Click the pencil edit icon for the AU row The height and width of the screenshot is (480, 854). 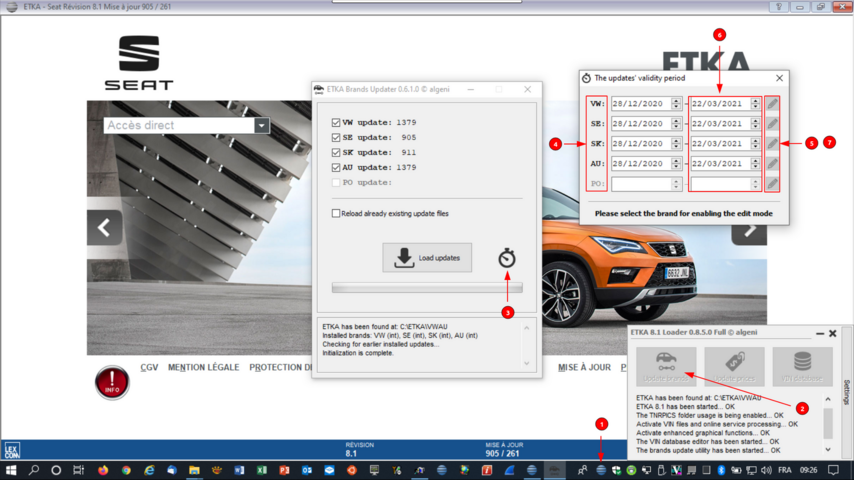point(772,163)
